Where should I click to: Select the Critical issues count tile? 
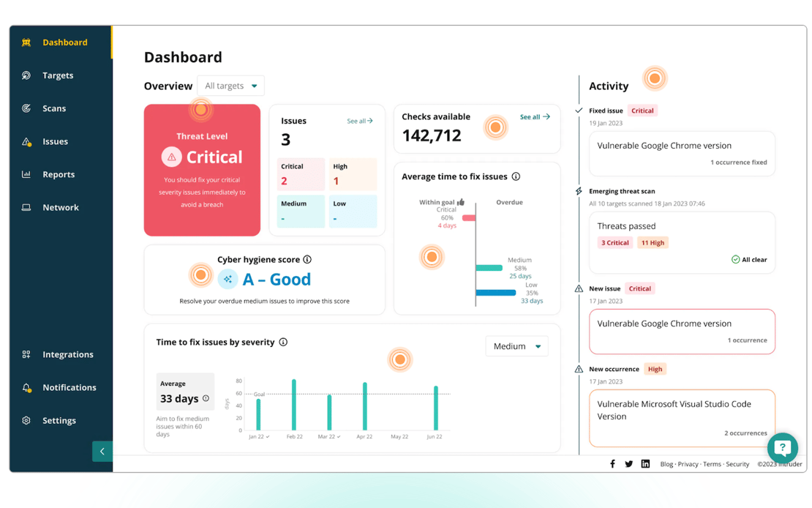301,174
